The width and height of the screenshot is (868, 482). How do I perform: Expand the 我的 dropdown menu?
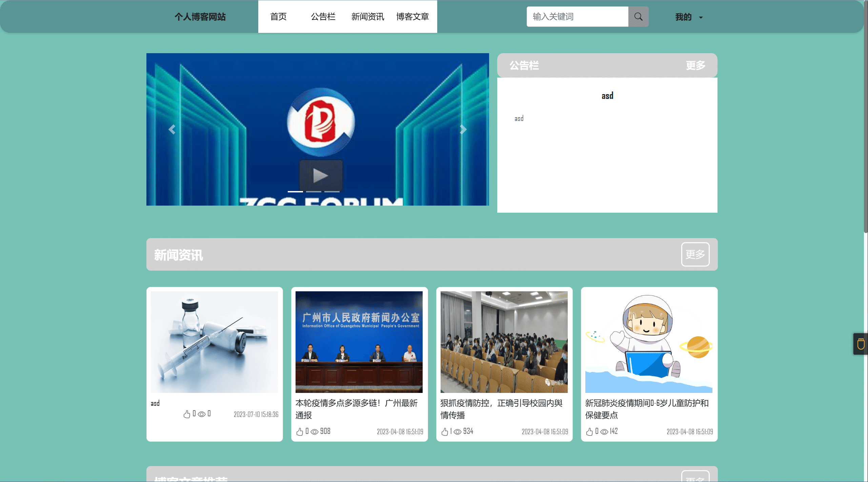point(689,17)
